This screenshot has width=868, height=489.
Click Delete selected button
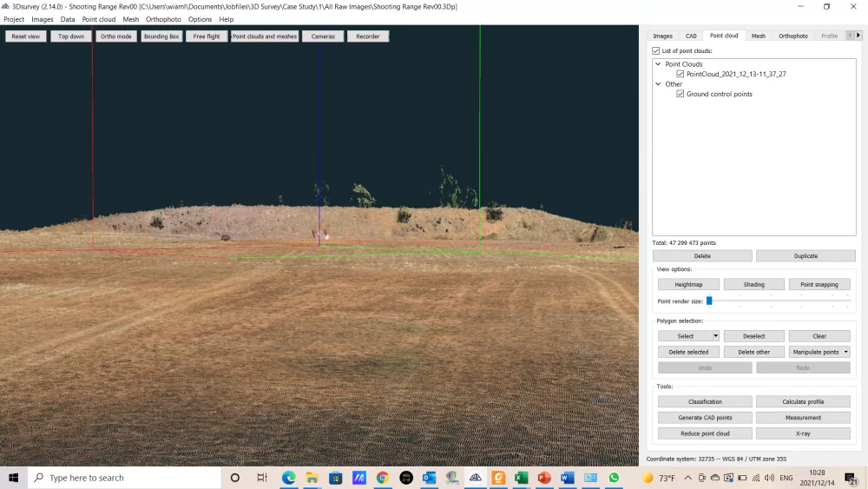[688, 353]
